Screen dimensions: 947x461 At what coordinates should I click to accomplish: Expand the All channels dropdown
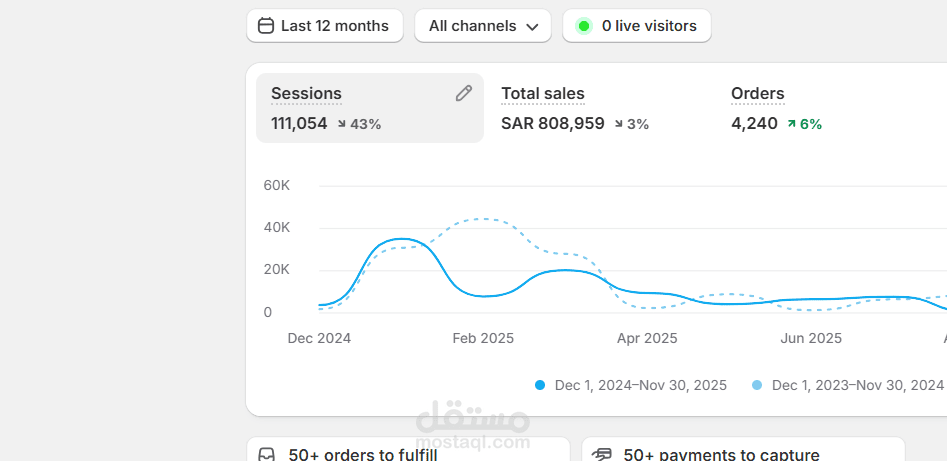pyautogui.click(x=483, y=26)
